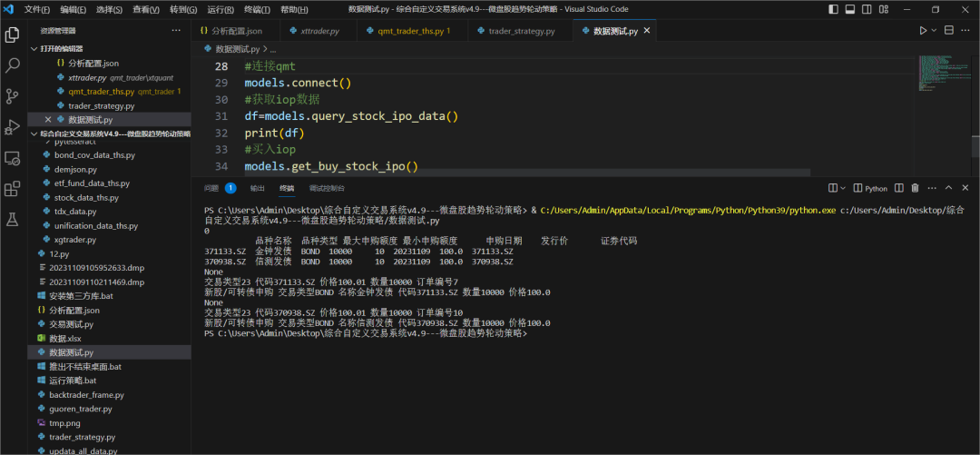Switch to trader_strategy.py editor tab

tap(519, 31)
